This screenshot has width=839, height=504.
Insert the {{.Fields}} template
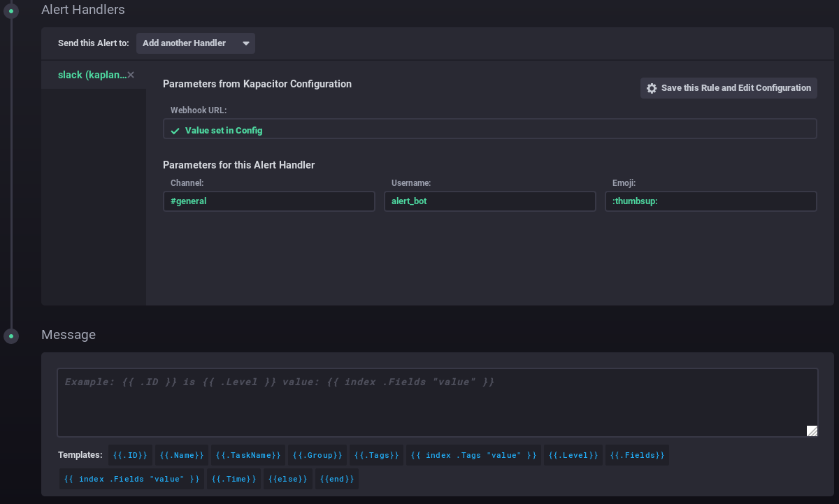tap(637, 455)
